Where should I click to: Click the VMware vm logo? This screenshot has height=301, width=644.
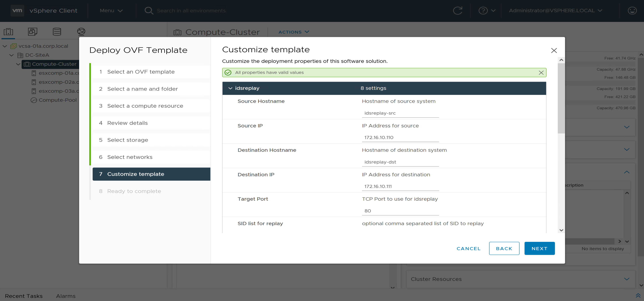(x=17, y=10)
